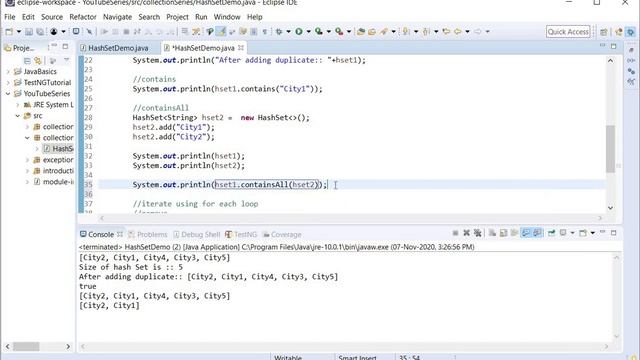Maximize the editor area panel
640x360 pixels.
tap(613, 47)
